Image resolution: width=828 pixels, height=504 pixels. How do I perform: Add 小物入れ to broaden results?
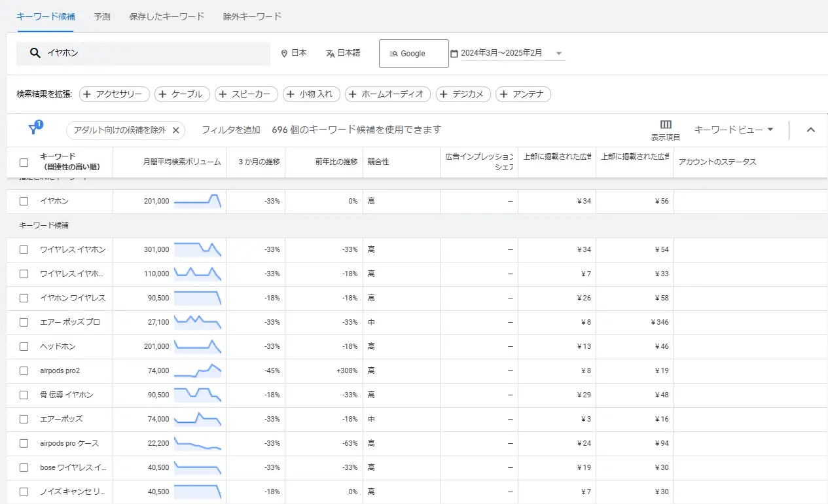(312, 94)
